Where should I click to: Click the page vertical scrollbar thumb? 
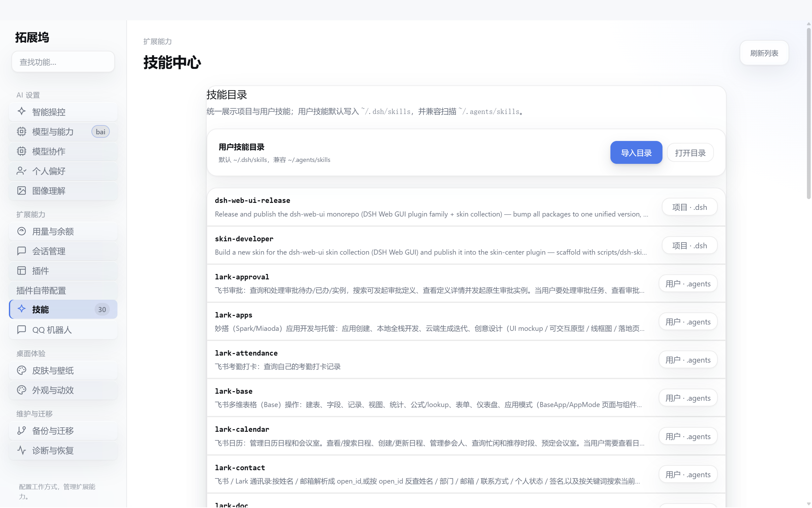tap(809, 114)
